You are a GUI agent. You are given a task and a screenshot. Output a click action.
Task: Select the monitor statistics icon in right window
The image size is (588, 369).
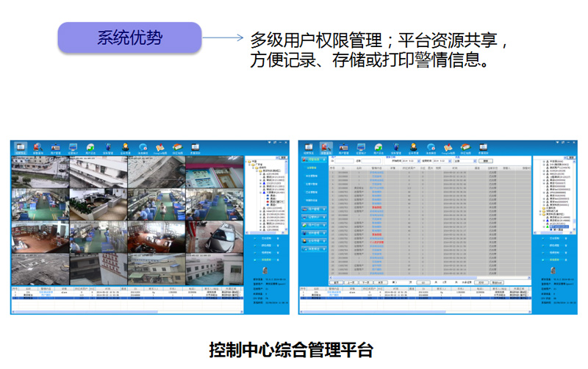[361, 148]
